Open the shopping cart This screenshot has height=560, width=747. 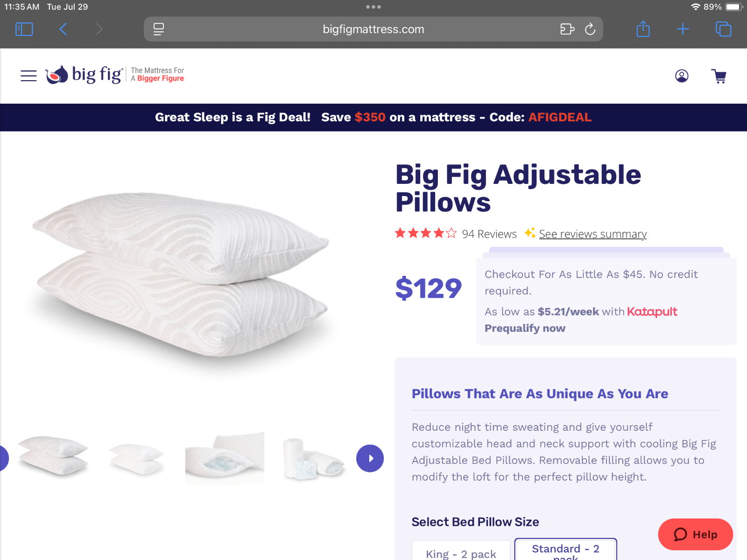pos(719,76)
